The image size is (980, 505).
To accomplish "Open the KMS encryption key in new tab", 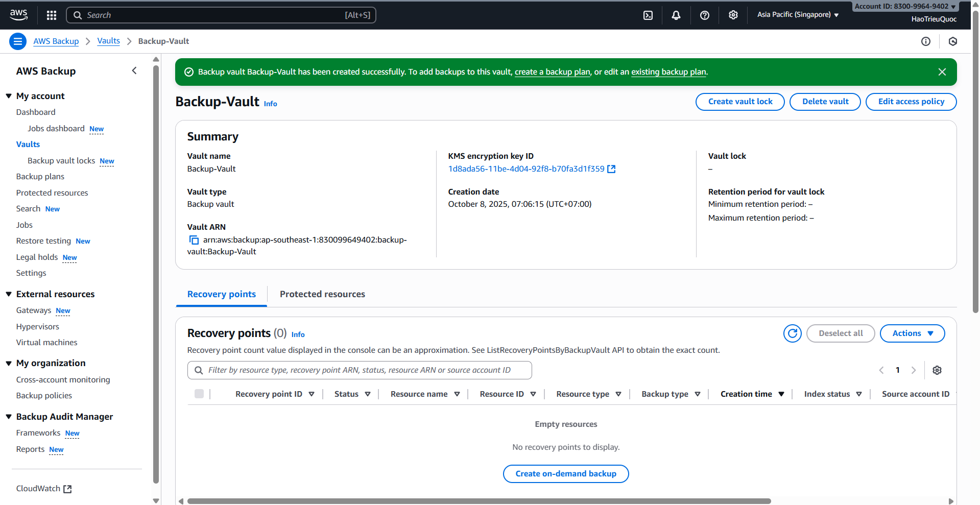I will coord(612,169).
